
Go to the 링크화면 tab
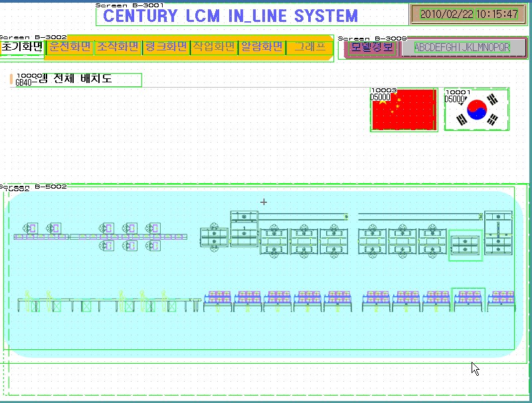166,47
